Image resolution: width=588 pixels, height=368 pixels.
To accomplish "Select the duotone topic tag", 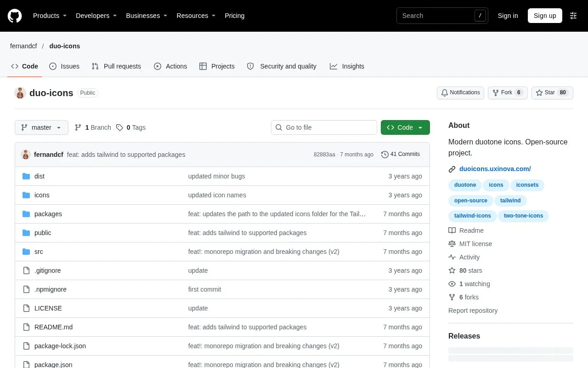I will pos(465,185).
